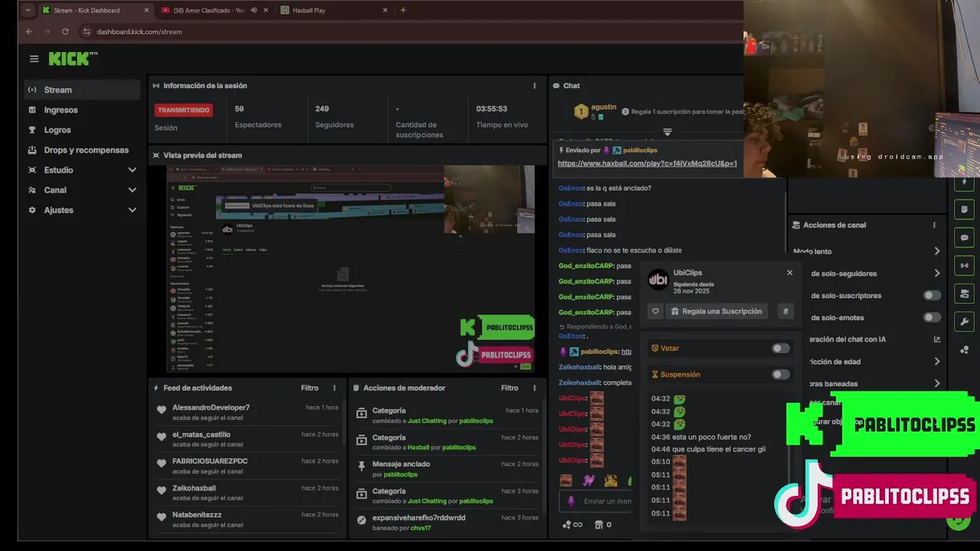Close the UbiClips user card
The width and height of the screenshot is (980, 551).
pos(789,272)
